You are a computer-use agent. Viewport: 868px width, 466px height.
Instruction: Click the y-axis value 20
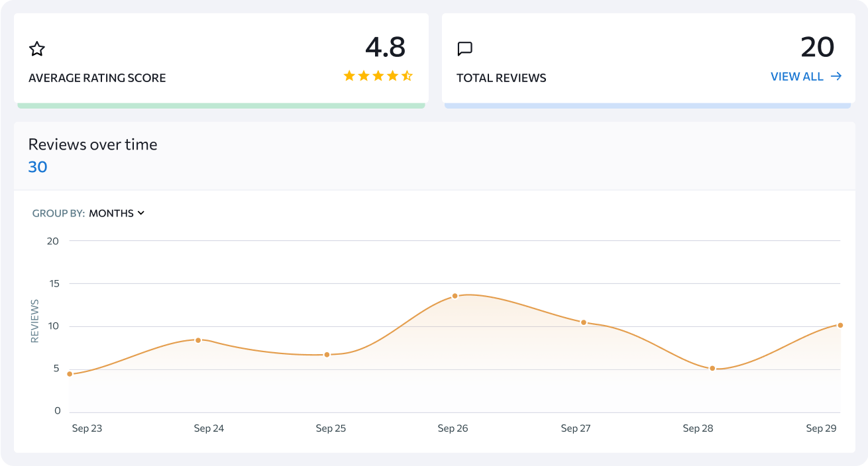point(53,241)
